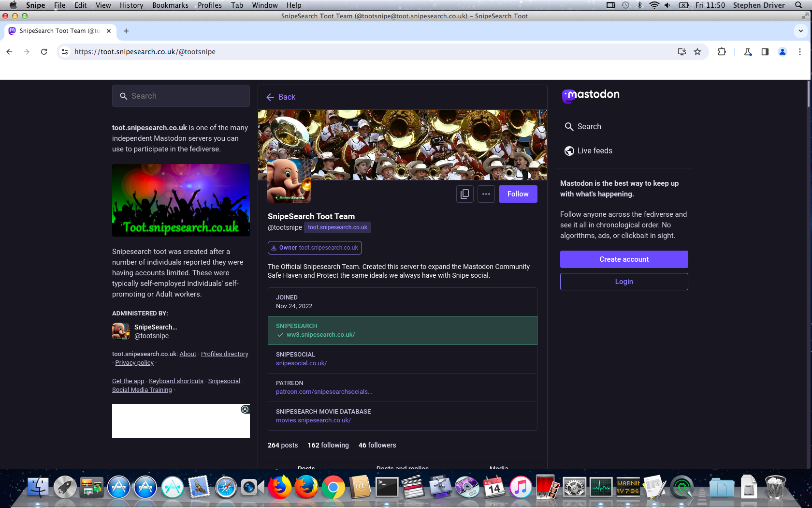812x508 pixels.
Task: Open the Window menu
Action: (265, 5)
